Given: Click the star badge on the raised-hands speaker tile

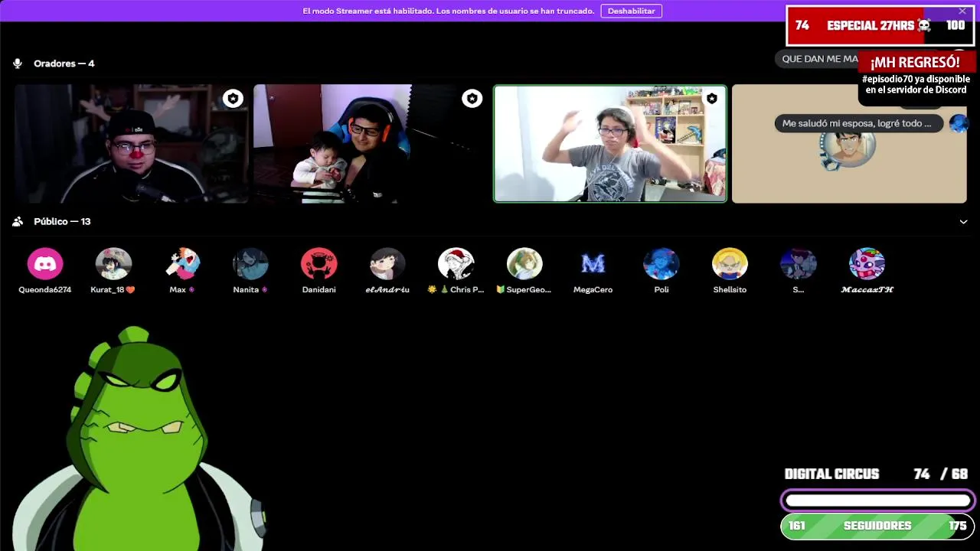Looking at the screenshot, I should (x=711, y=98).
